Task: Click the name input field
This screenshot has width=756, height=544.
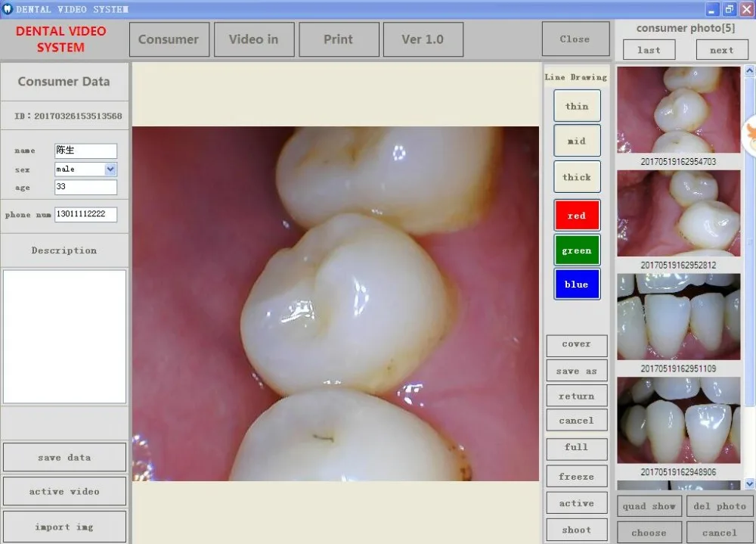Action: coord(86,151)
